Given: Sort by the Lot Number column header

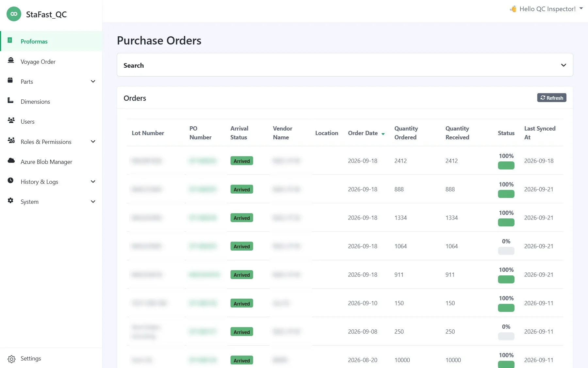Looking at the screenshot, I should coord(148,133).
